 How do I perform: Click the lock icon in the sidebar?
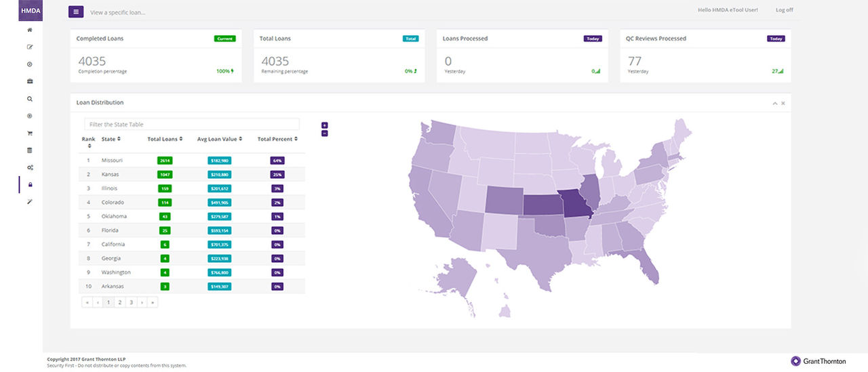point(30,185)
